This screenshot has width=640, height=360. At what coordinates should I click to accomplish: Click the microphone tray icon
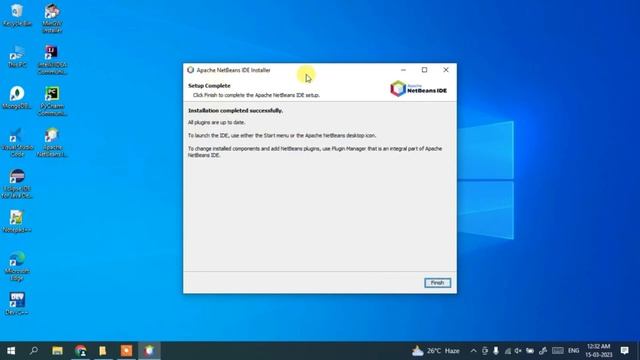point(496,351)
